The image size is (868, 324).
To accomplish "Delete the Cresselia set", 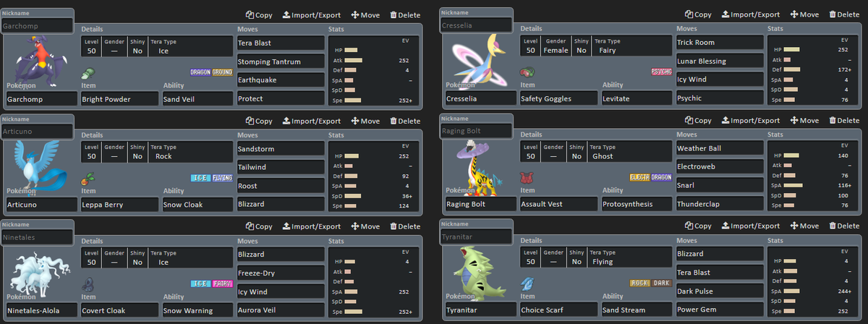I will coord(843,14).
